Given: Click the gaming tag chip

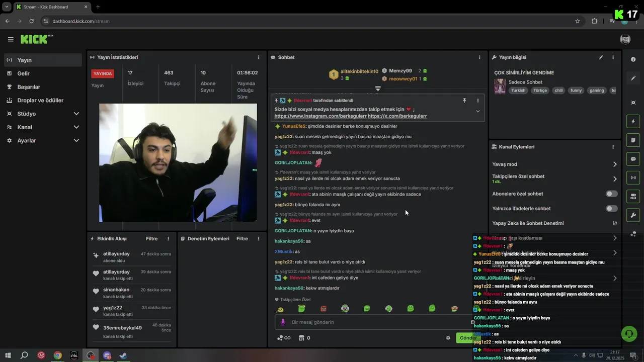Looking at the screenshot, I should point(597,90).
